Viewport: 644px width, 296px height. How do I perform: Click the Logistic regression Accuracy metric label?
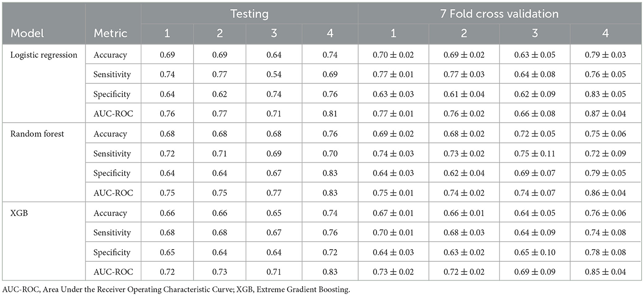[111, 55]
